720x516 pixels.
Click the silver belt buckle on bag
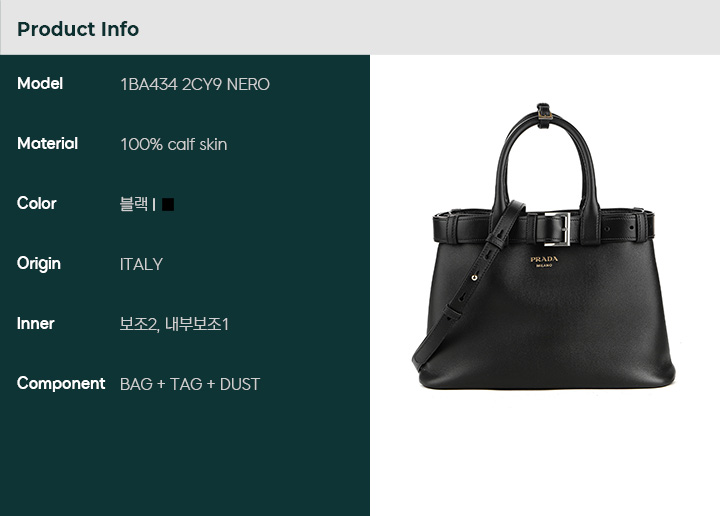pos(558,229)
